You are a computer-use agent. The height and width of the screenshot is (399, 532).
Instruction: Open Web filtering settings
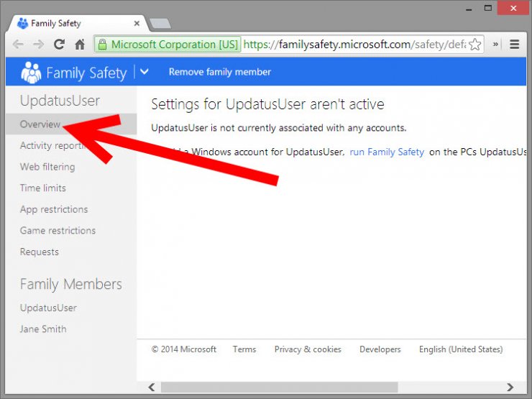tap(47, 167)
